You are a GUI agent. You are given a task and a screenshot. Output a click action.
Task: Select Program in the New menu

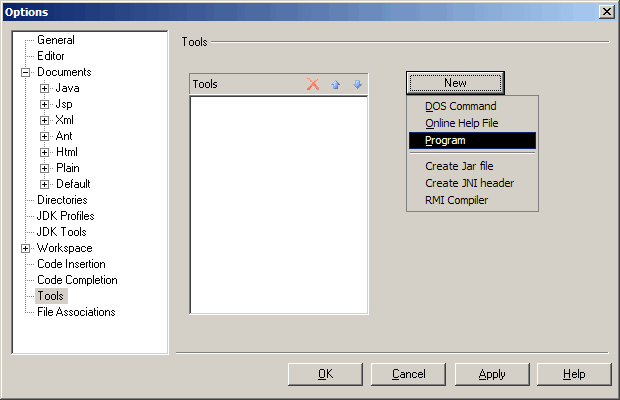(x=472, y=140)
